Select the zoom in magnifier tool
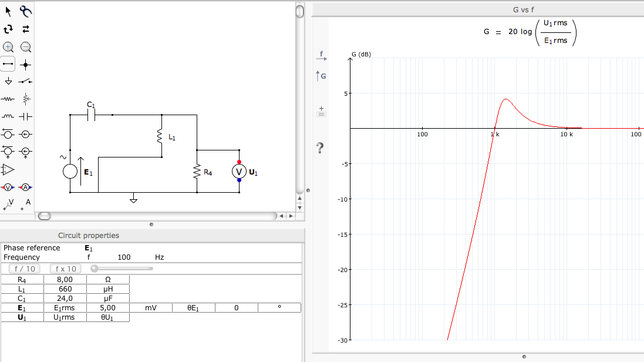 click(8, 47)
